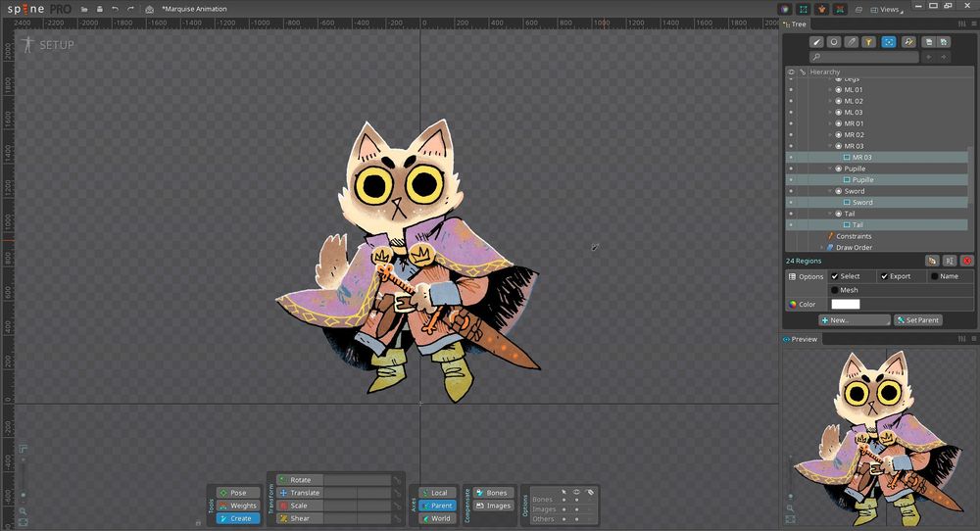Toggle visibility dot for MR 02 row
980x531 pixels.
[791, 135]
